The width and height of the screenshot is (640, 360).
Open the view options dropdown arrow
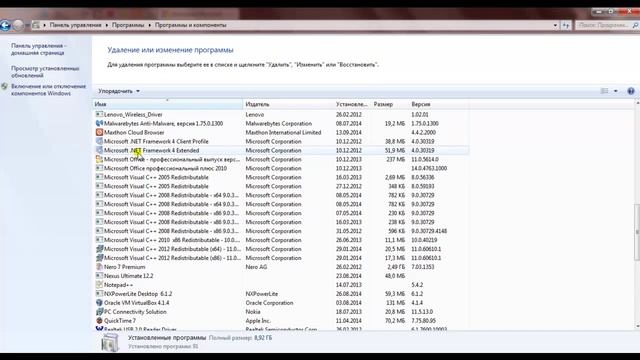[x=616, y=91]
